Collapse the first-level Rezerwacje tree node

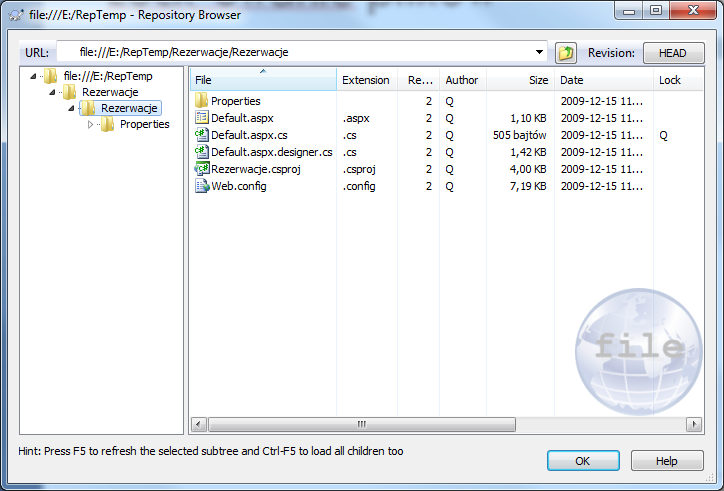coord(52,92)
